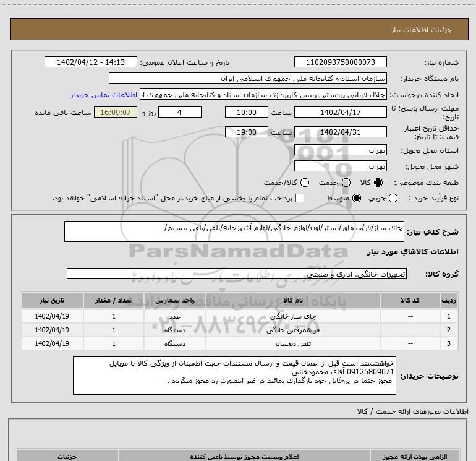This screenshot has width=476, height=461.
Task: Click the need number field 1102093750000073
Action: tap(340, 62)
